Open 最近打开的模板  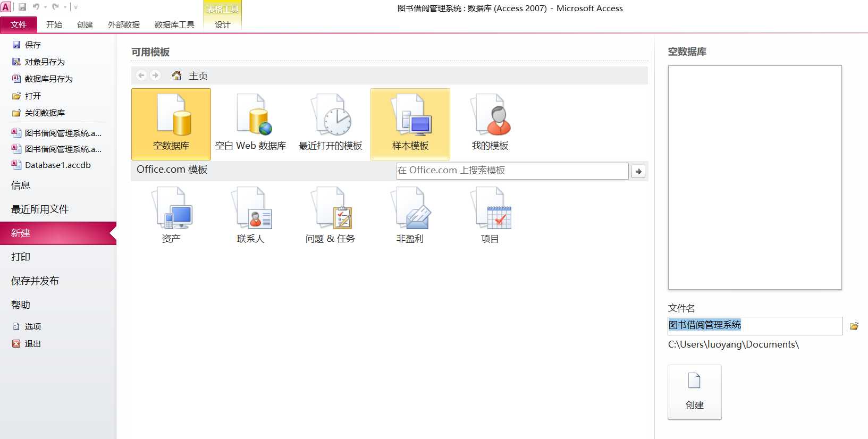(330, 124)
